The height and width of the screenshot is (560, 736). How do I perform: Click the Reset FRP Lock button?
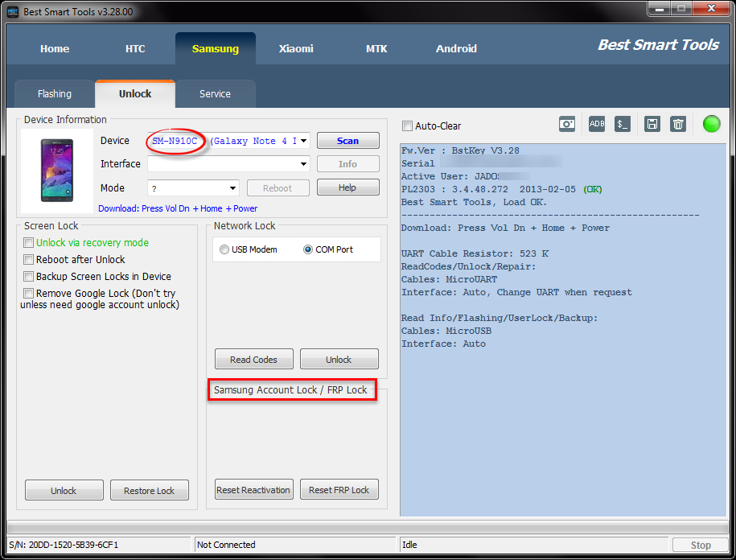339,489
